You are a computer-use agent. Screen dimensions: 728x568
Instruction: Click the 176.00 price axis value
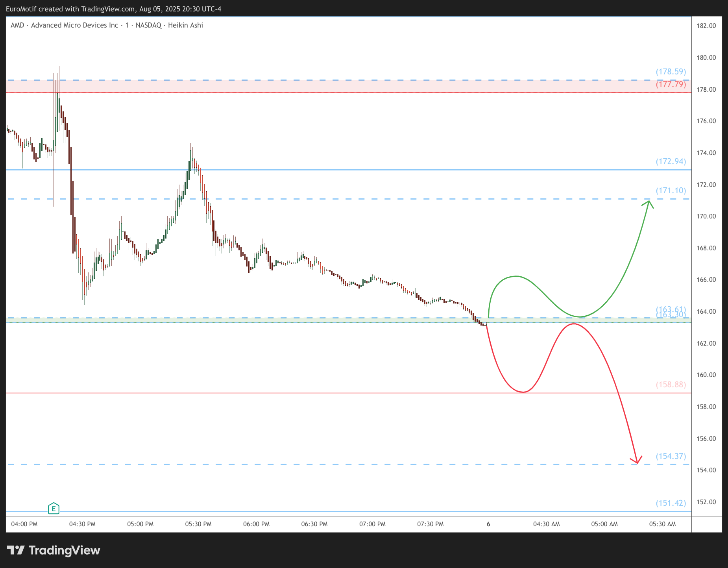[706, 121]
